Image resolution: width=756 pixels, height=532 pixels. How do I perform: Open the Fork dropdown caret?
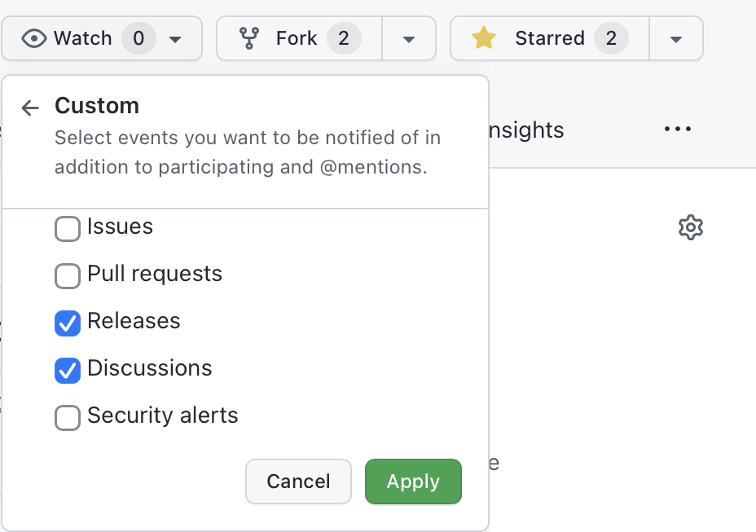tap(409, 39)
